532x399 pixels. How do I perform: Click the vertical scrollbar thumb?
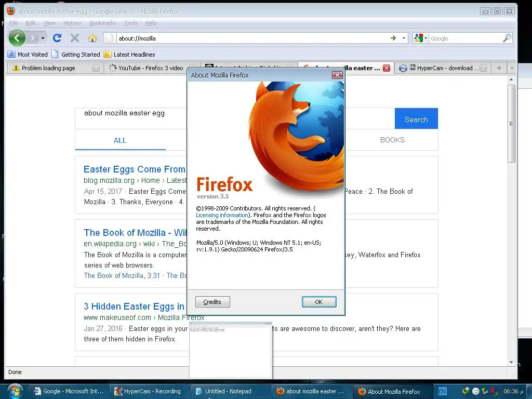(511, 124)
